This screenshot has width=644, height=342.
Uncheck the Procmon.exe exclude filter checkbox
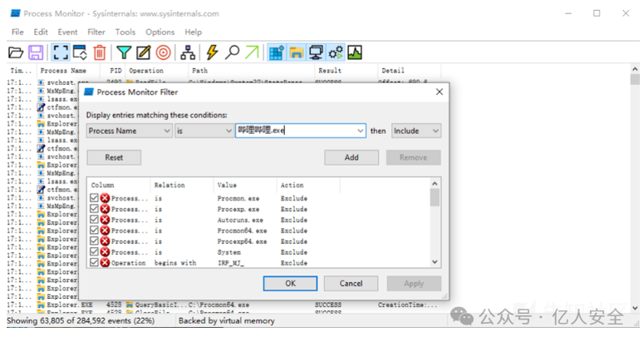coord(95,198)
